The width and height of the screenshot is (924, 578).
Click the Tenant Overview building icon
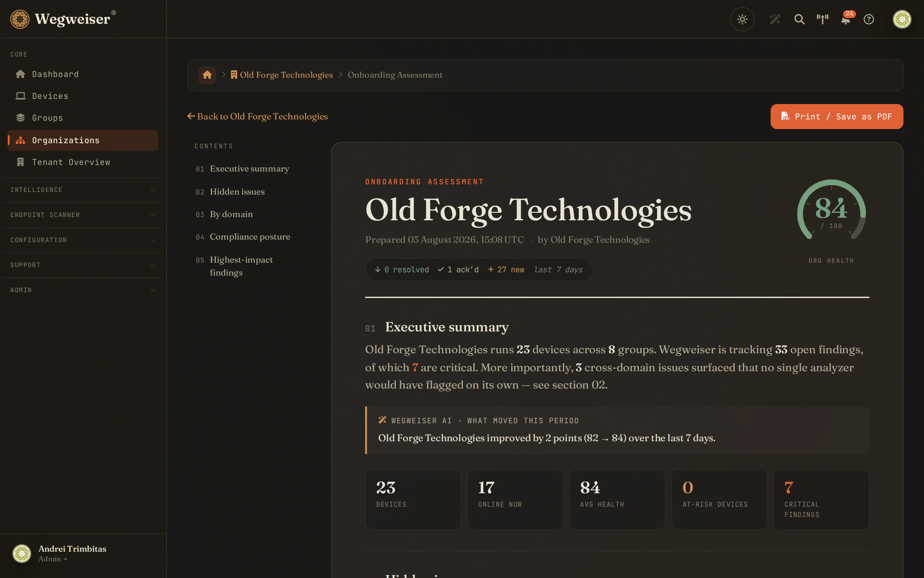(x=20, y=162)
